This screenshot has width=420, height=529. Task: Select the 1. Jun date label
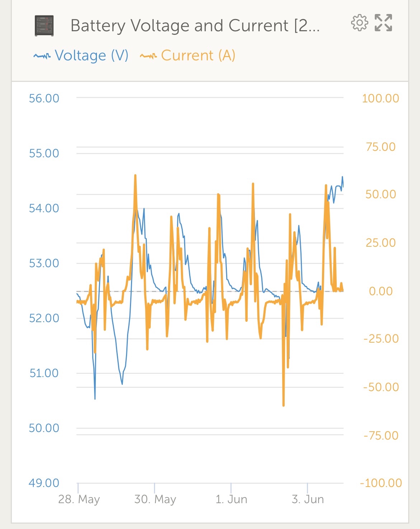click(x=231, y=499)
